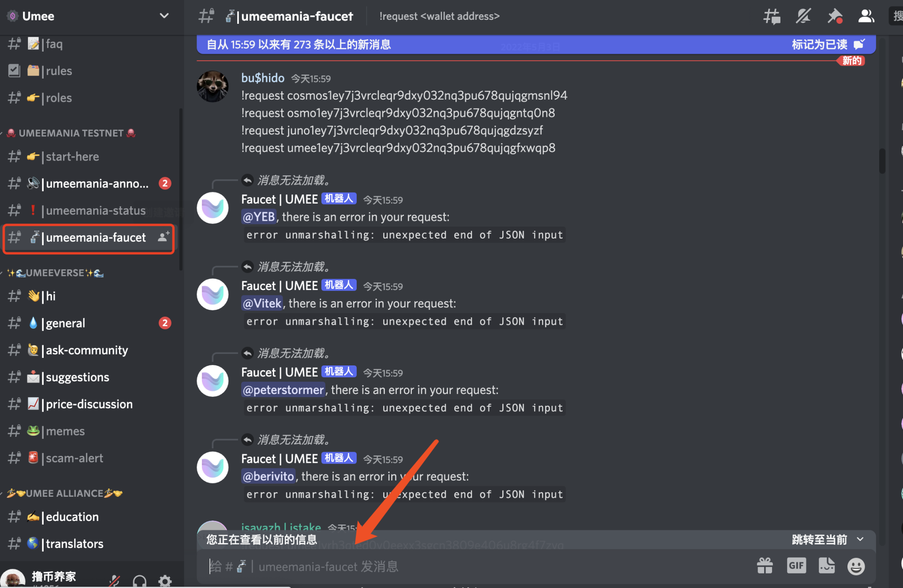Screen dimensions: 903x588
Task: Focus the umeemania-faucet message input box
Action: coord(478,566)
